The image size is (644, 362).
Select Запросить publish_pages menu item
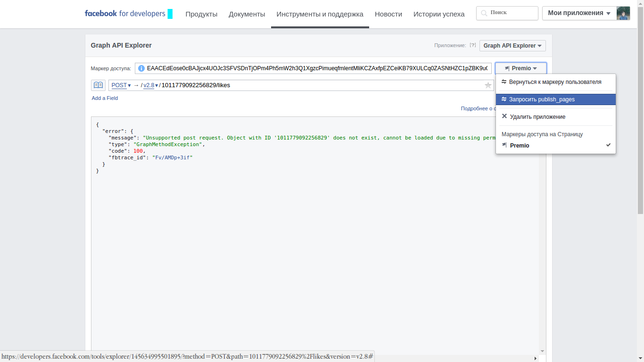pyautogui.click(x=555, y=99)
